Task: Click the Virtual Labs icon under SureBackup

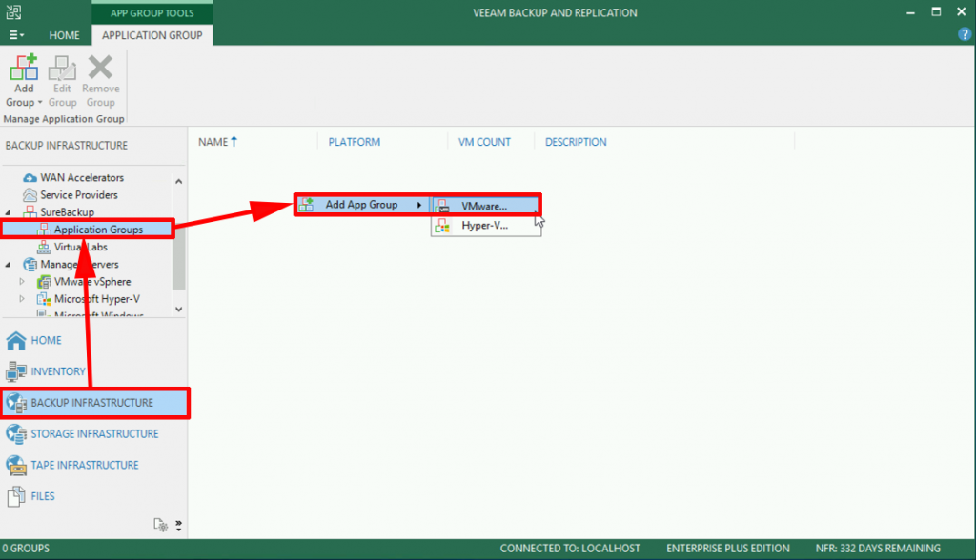Action: click(x=44, y=247)
